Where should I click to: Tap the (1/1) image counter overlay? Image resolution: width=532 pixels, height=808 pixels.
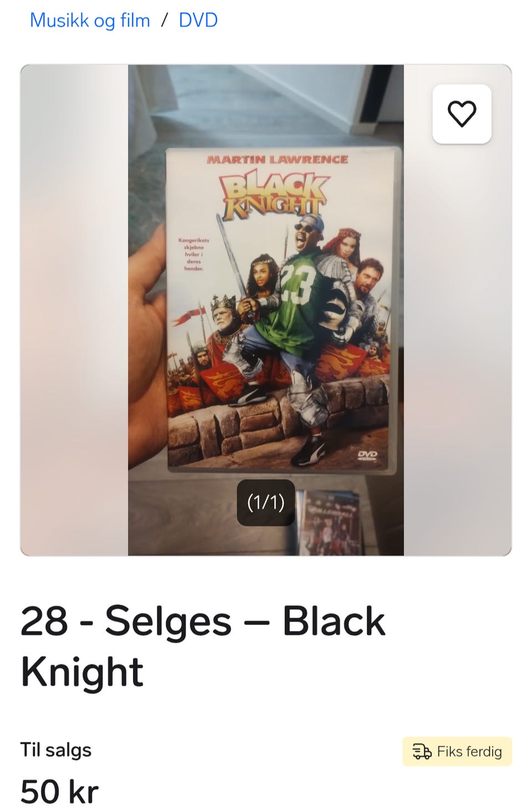[x=266, y=502]
